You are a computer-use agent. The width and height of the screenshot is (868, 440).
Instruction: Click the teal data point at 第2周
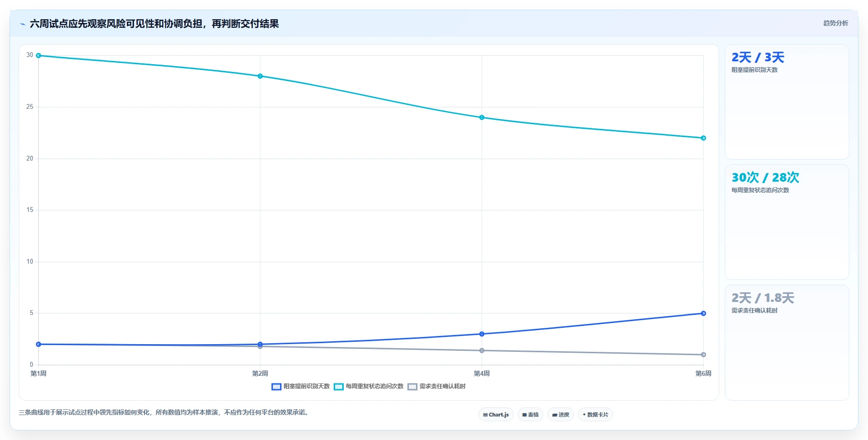pos(260,76)
